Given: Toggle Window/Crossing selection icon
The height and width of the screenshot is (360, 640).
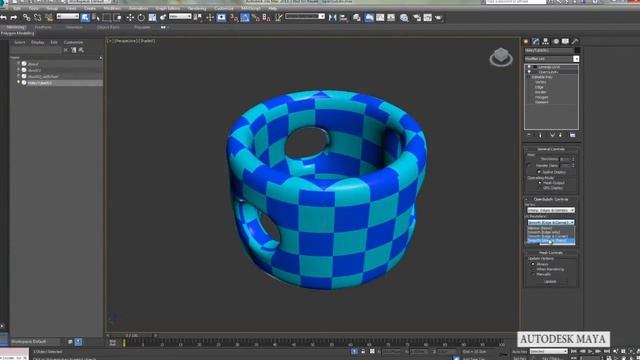Looking at the screenshot, I should click(118, 18).
